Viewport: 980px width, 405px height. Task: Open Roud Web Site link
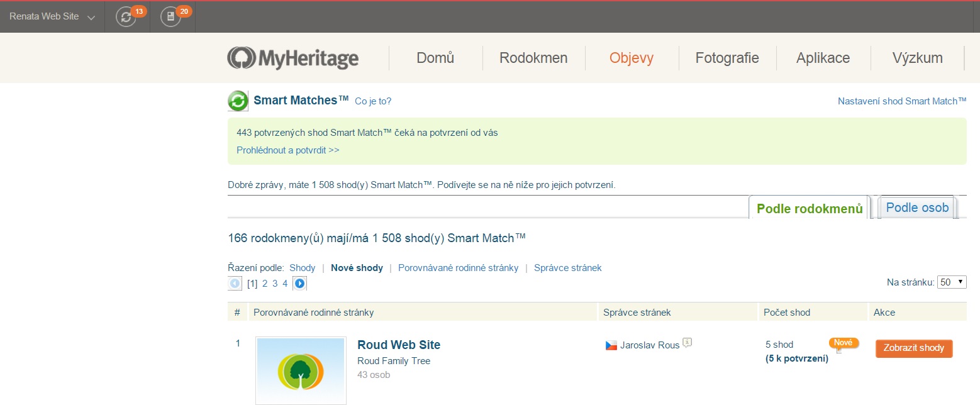[399, 345]
